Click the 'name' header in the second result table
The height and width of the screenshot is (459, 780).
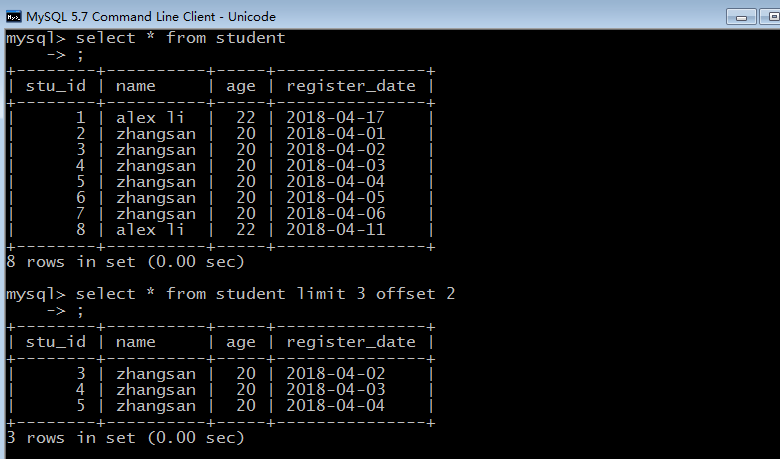point(136,343)
